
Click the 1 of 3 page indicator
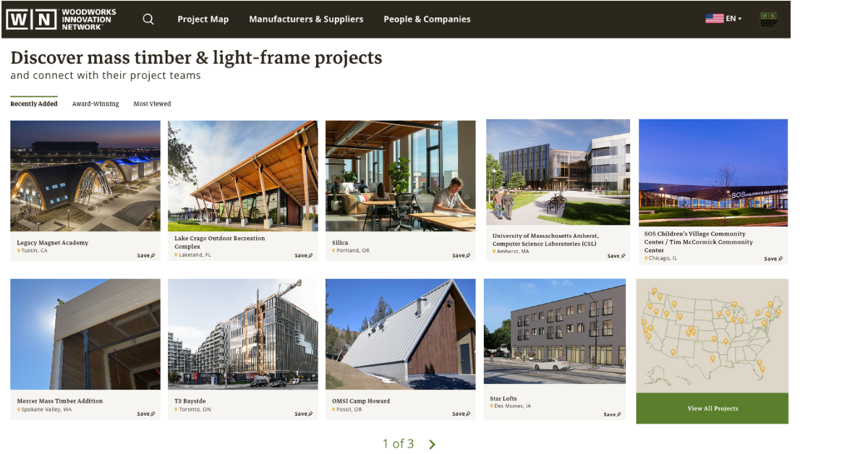pyautogui.click(x=399, y=444)
